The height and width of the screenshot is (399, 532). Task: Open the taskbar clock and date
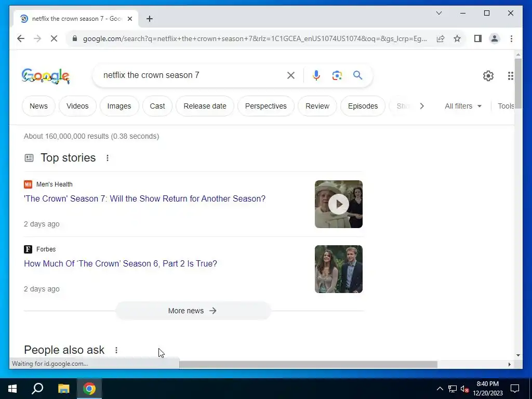click(487, 389)
